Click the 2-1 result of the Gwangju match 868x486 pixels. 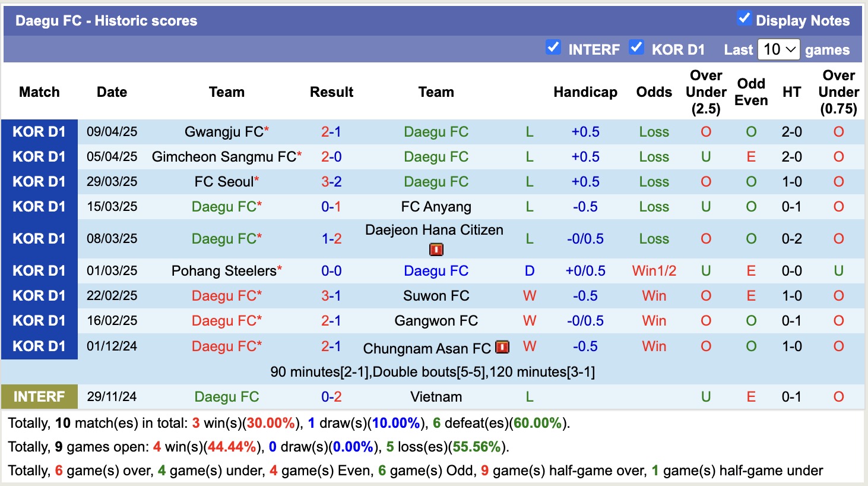tap(331, 132)
